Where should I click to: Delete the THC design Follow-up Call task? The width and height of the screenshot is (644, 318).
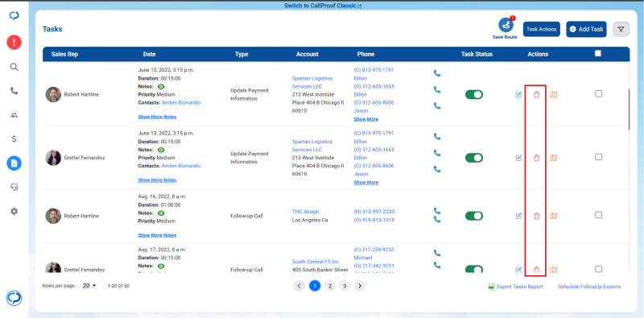coord(536,216)
